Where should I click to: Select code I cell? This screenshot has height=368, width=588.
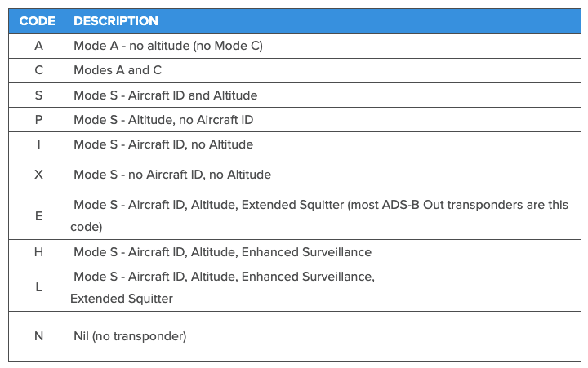tap(38, 144)
